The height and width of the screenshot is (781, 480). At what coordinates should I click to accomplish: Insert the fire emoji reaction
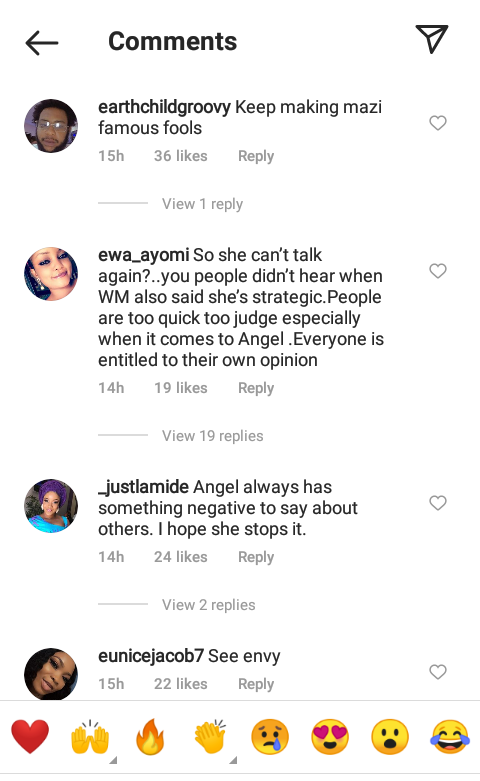click(150, 737)
